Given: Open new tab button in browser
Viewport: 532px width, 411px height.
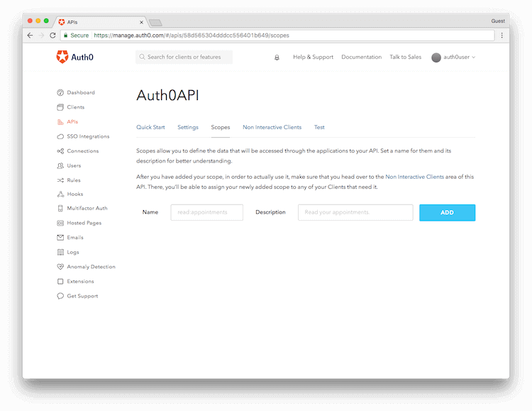Looking at the screenshot, I should tap(155, 23).
